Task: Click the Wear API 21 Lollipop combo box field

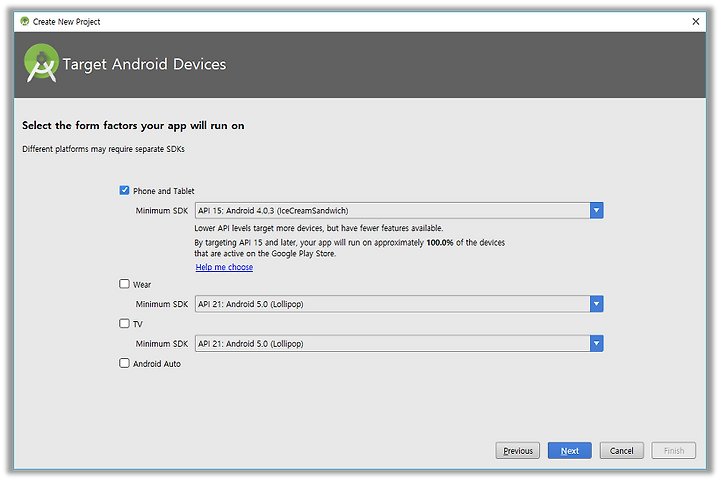Action: [x=399, y=304]
